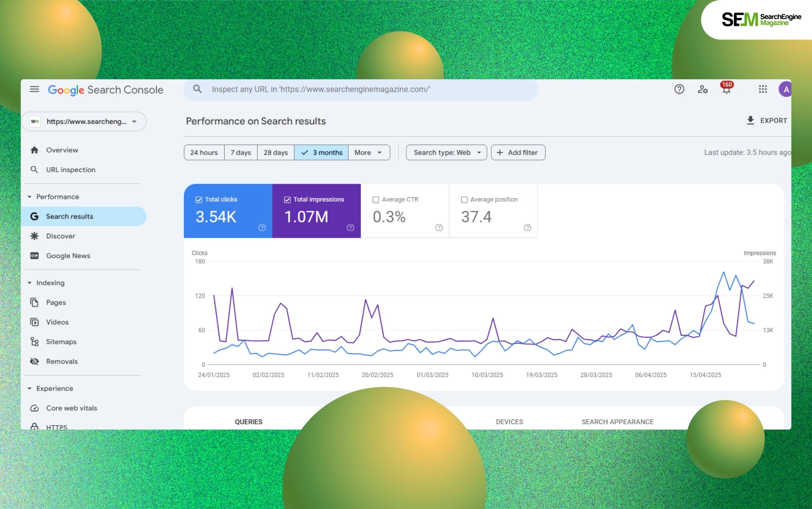Click the plus icon on Add filter
This screenshot has width=812, height=509.
(x=500, y=153)
